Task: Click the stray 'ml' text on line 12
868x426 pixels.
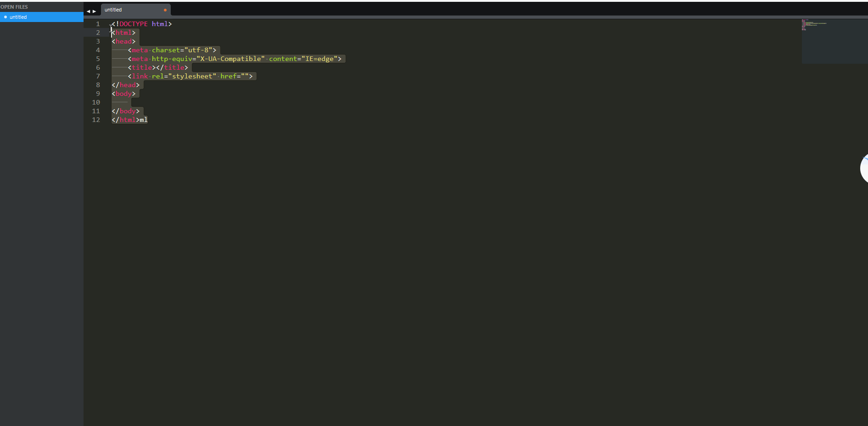Action: click(144, 120)
